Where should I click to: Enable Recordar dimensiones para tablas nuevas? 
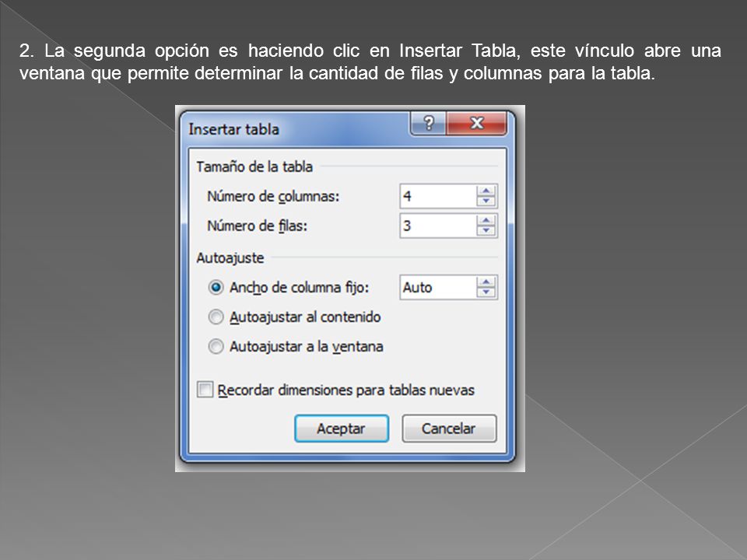205,390
